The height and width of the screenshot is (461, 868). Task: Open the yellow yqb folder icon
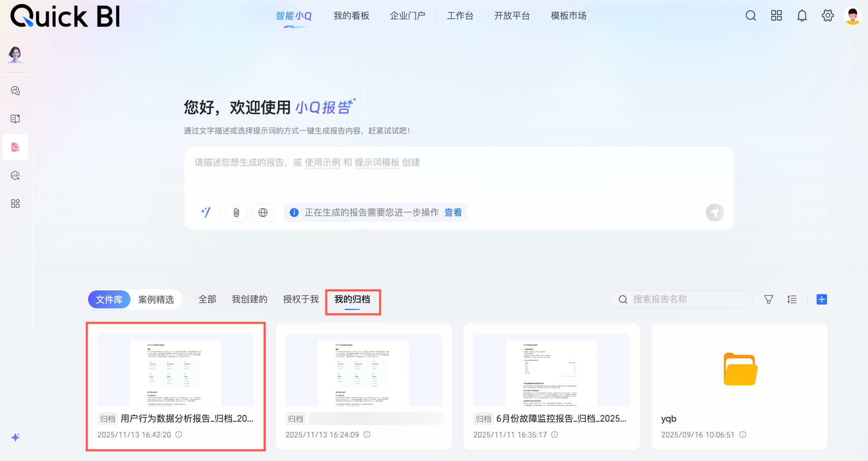point(740,369)
